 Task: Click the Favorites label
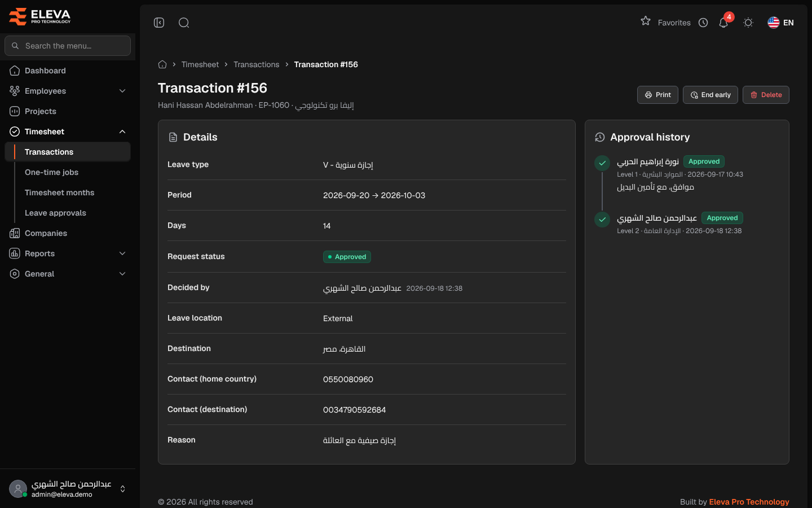point(674,23)
